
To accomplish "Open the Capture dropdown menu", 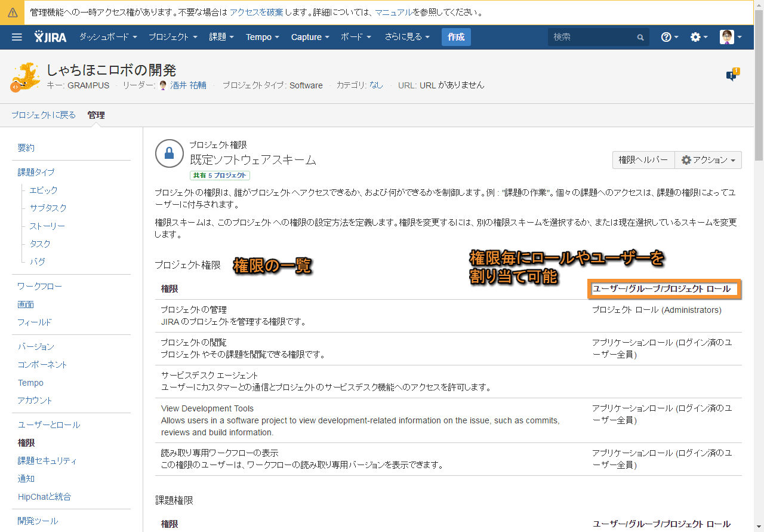I will [310, 37].
